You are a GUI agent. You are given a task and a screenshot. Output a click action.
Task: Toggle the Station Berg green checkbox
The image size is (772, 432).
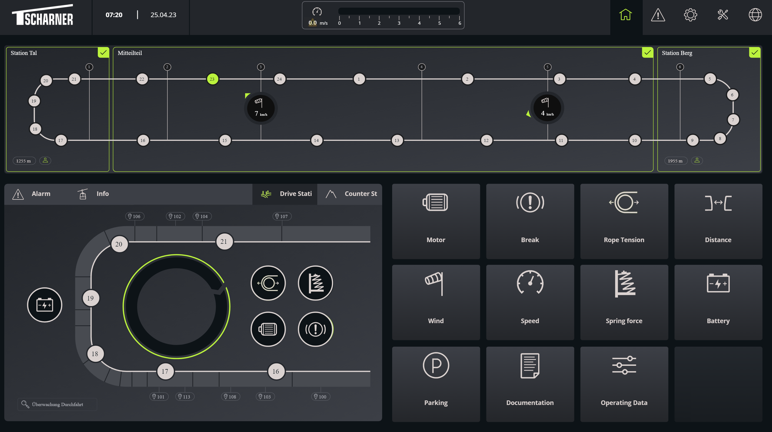click(754, 53)
